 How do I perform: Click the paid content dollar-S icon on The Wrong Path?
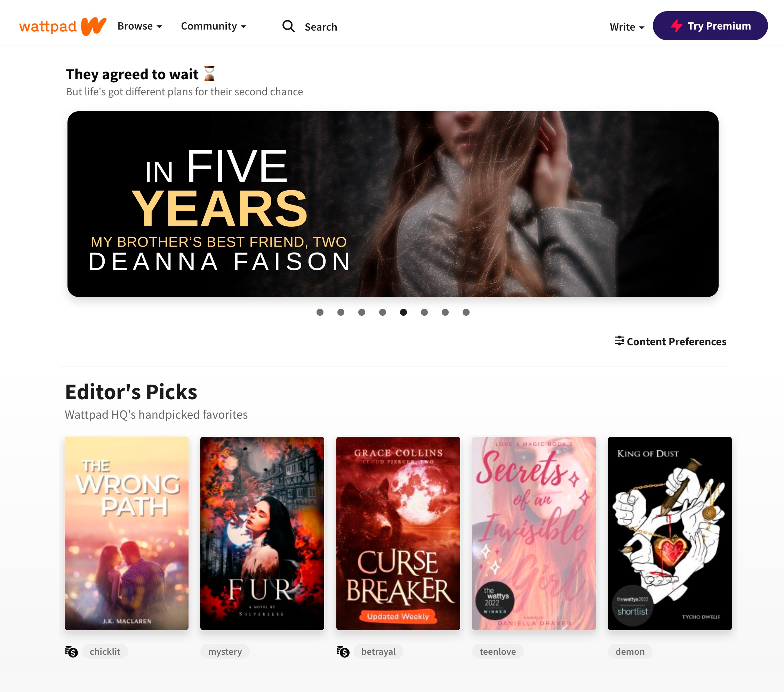[72, 651]
